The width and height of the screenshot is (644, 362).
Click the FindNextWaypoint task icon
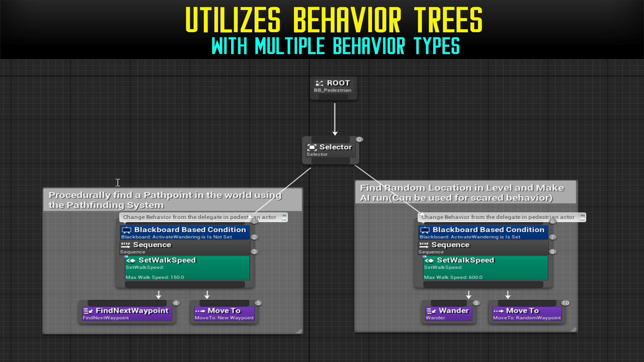click(x=88, y=311)
